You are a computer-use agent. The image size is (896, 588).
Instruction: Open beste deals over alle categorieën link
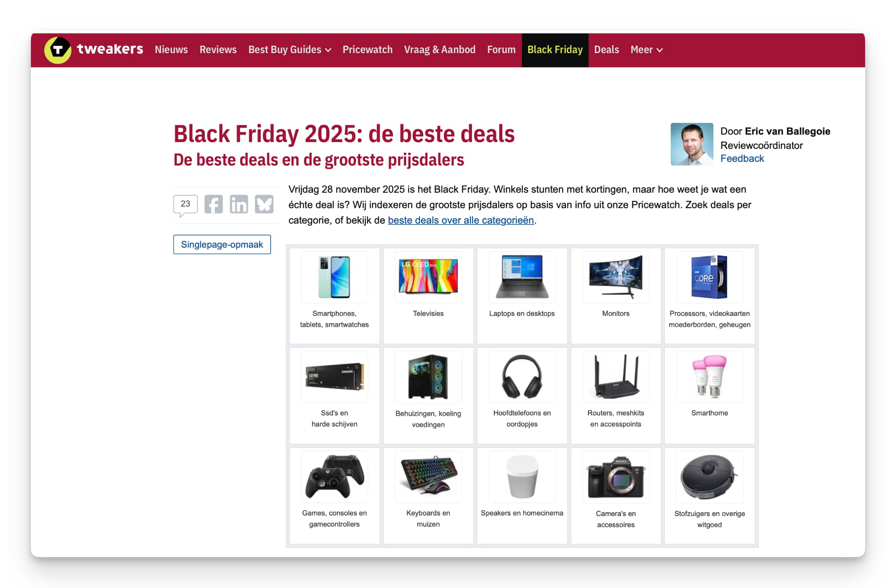[460, 220]
